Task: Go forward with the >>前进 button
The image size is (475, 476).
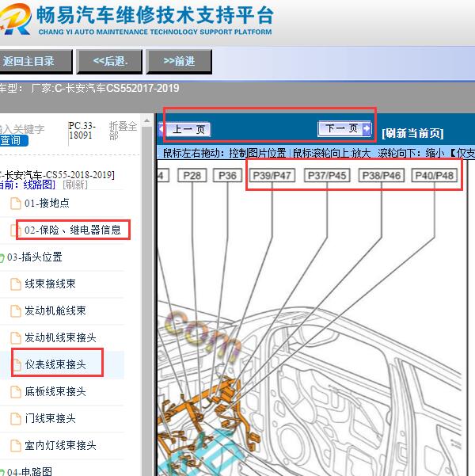Action: (x=179, y=62)
